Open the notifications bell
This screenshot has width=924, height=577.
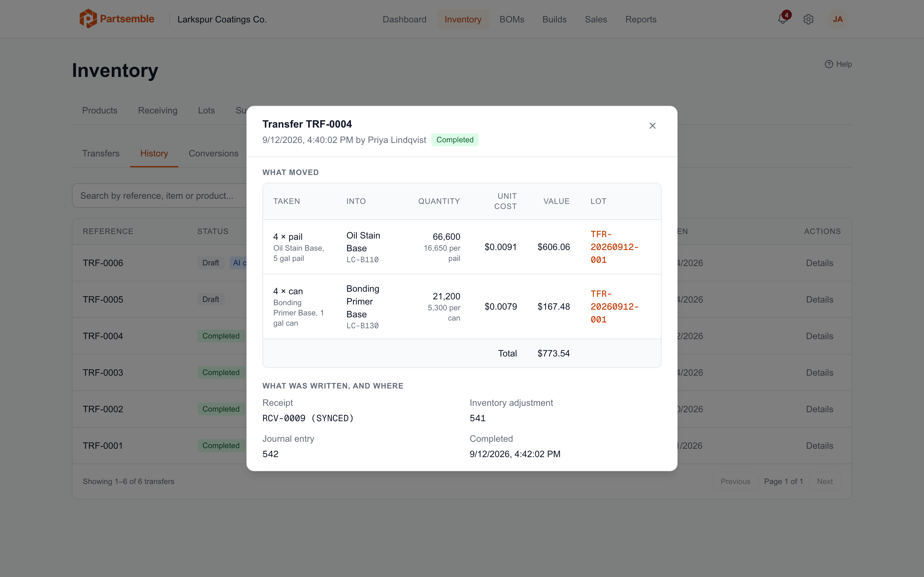point(783,19)
